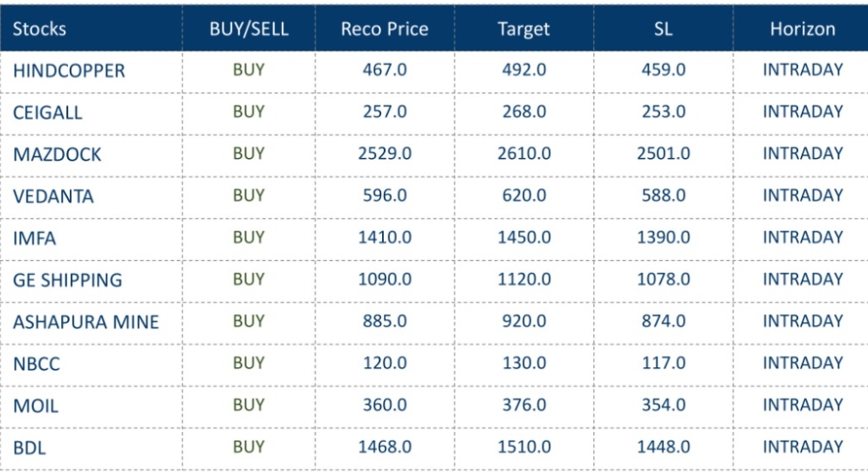
Task: Click MAZDOCK target price 2610.0
Action: click(524, 154)
